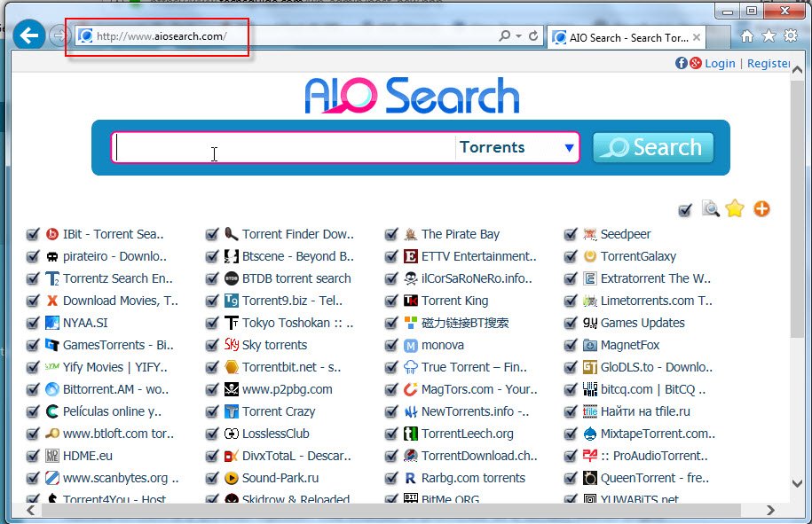Open the Torrents category dropdown
812x524 pixels.
click(516, 147)
